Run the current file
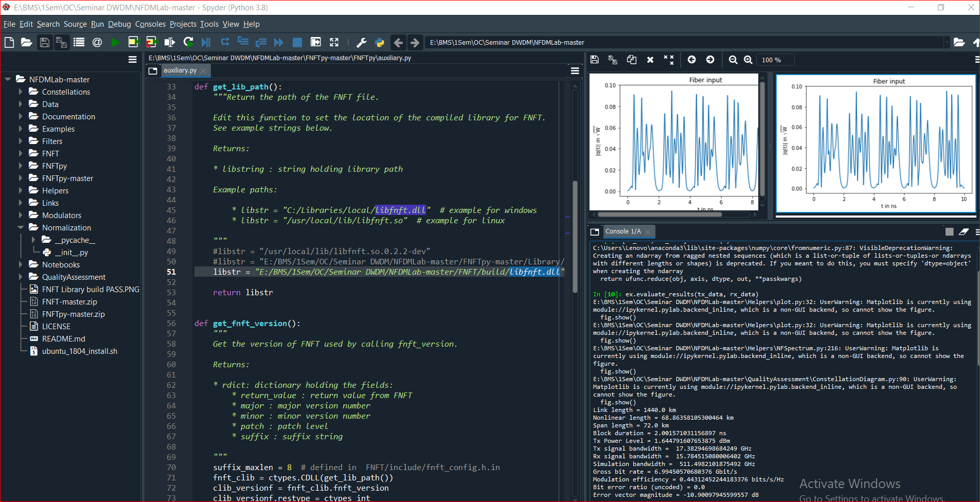 pos(115,42)
